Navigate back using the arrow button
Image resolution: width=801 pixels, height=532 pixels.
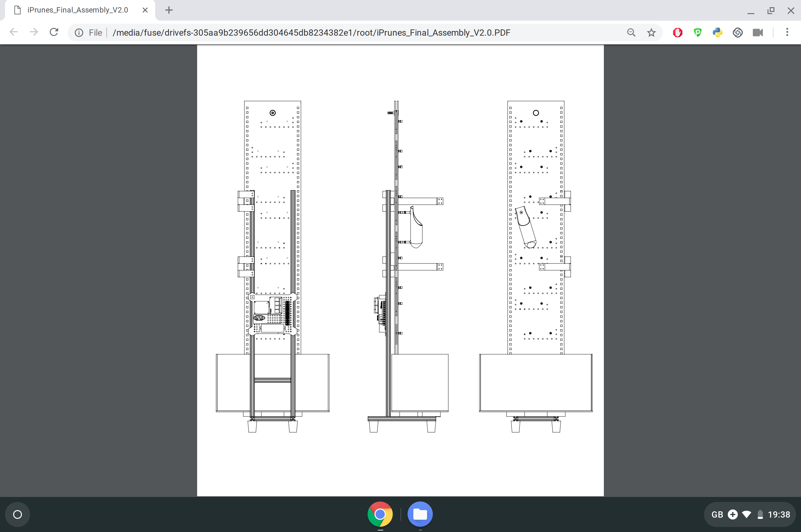(13, 32)
